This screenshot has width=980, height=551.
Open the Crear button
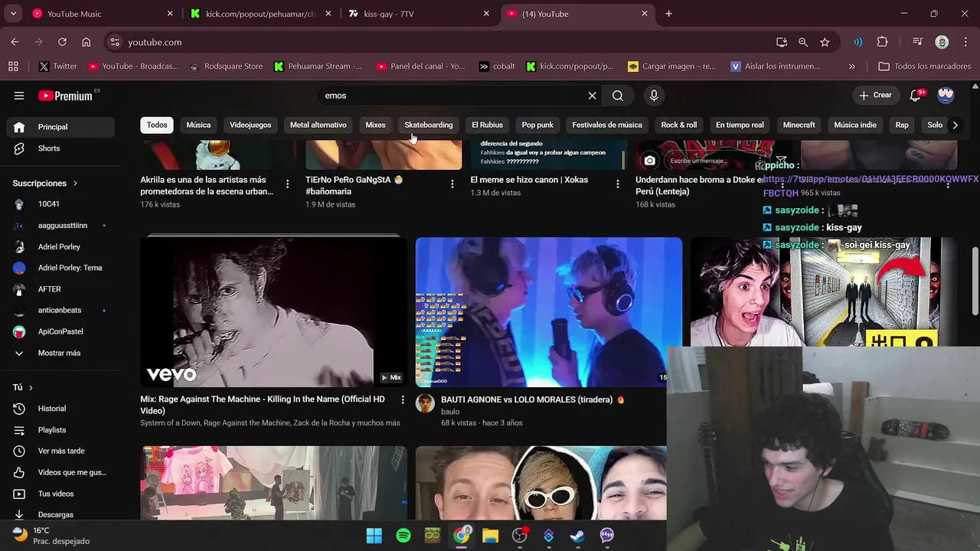(875, 96)
